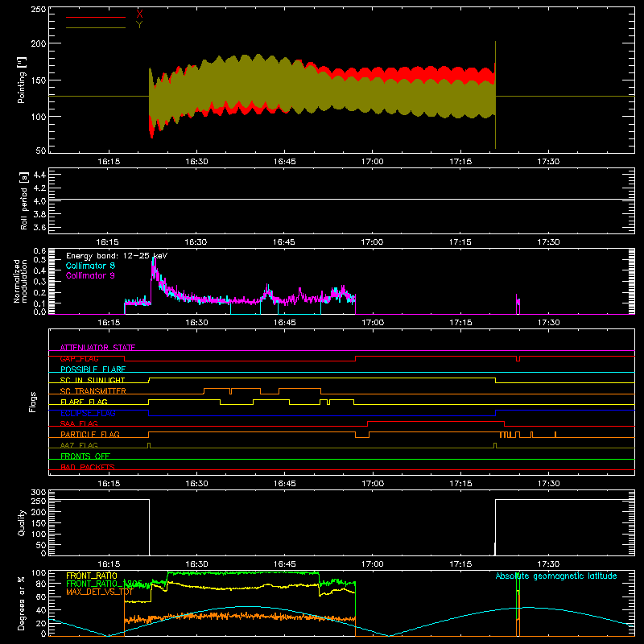Screen dimensions: 644x644
Task: Click the SC_TRANSMITTER flag label
Action: 93,391
